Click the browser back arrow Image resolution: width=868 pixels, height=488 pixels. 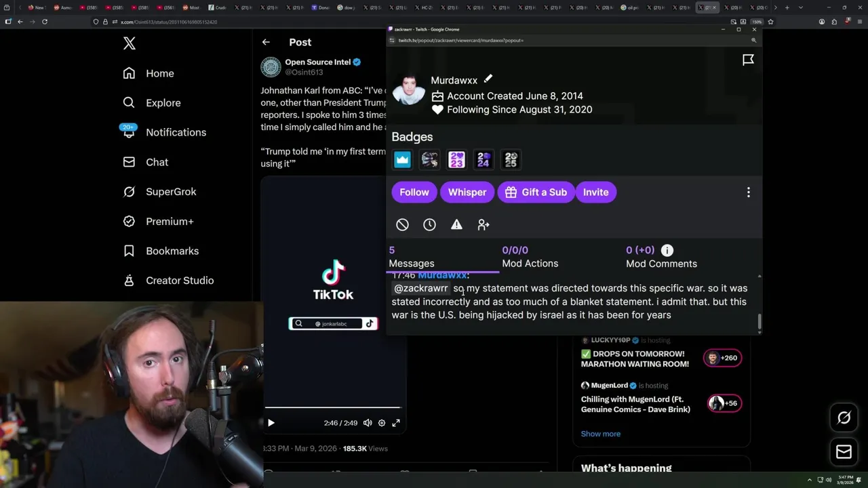coord(20,22)
